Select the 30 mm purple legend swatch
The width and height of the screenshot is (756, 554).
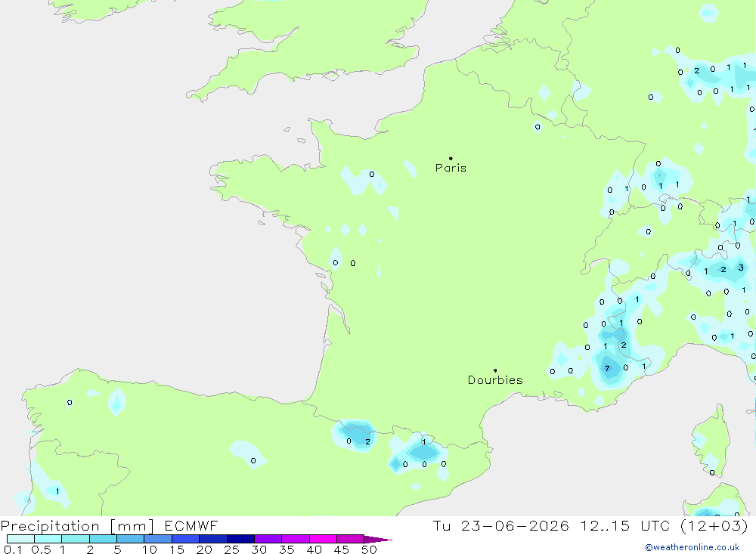click(268, 539)
